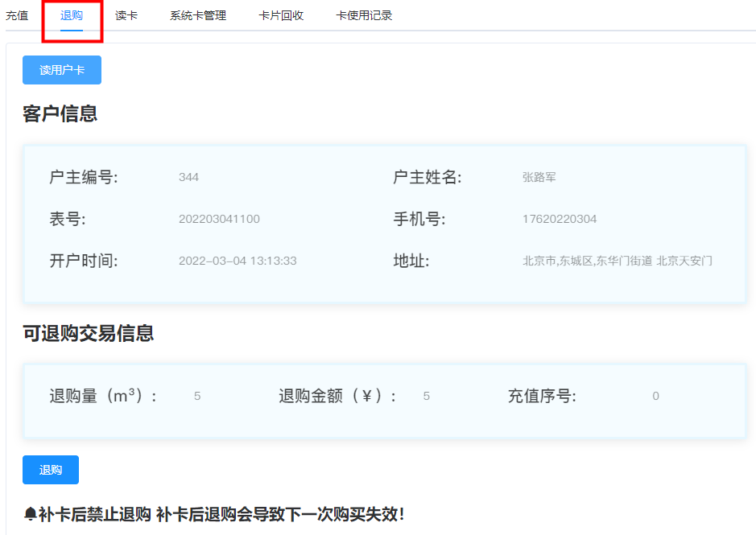View the 卡使用记录 tab

364,15
